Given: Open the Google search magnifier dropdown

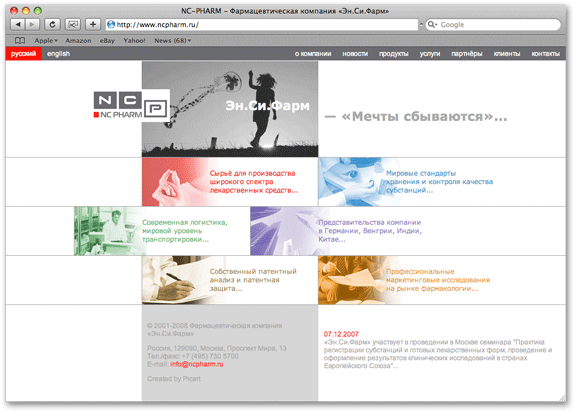Looking at the screenshot, I should tap(432, 25).
